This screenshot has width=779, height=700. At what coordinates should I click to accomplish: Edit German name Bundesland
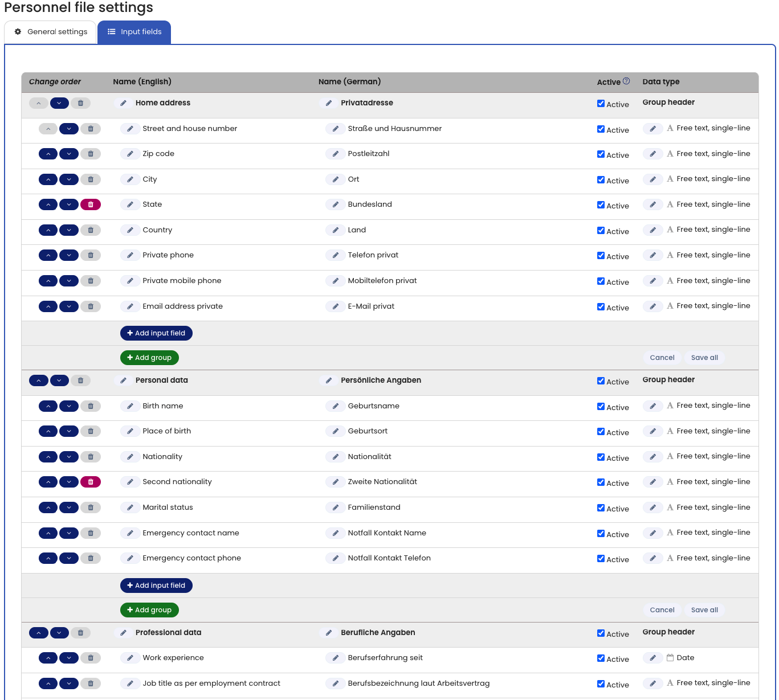tap(335, 204)
